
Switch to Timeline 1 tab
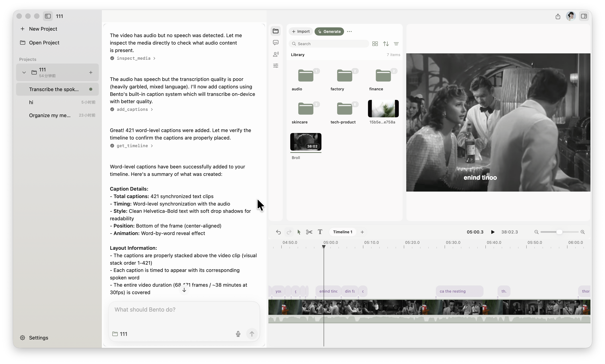point(342,232)
